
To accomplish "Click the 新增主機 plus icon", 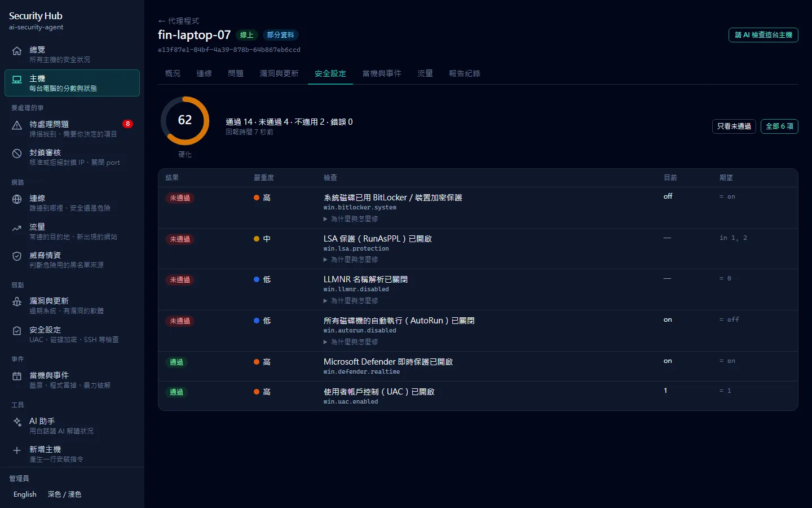I will (17, 450).
